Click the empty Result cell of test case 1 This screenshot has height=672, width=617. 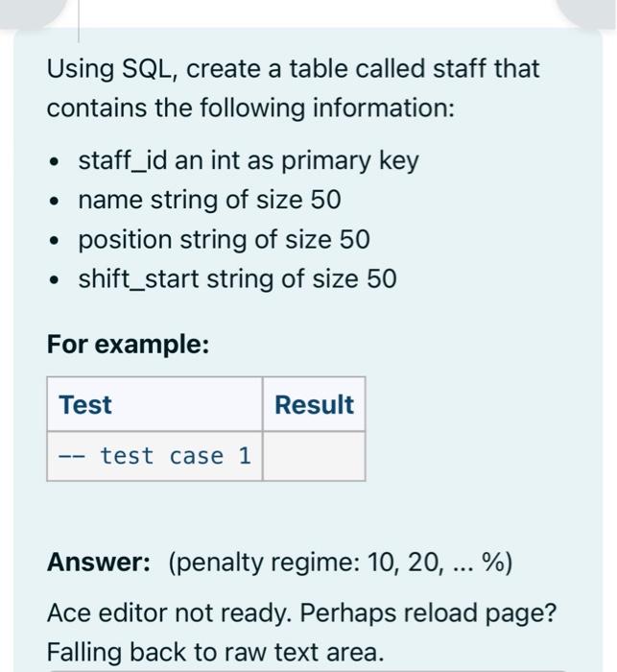point(314,456)
